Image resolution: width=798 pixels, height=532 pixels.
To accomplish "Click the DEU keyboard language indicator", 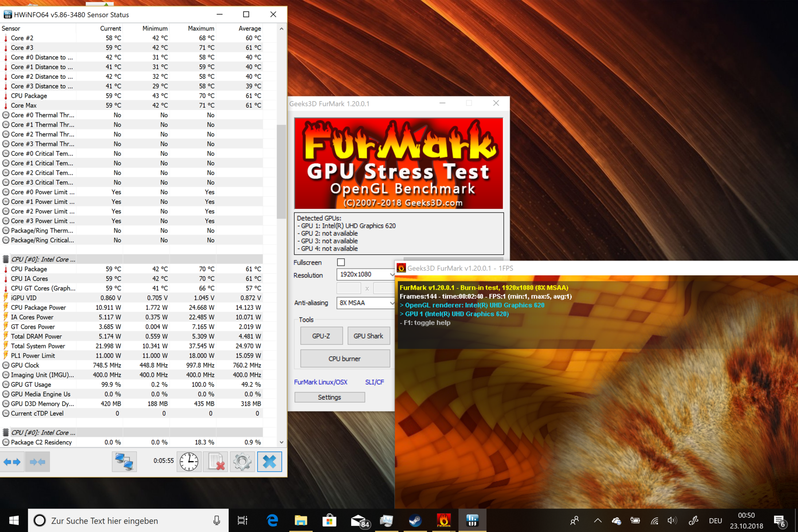I will coord(715,521).
